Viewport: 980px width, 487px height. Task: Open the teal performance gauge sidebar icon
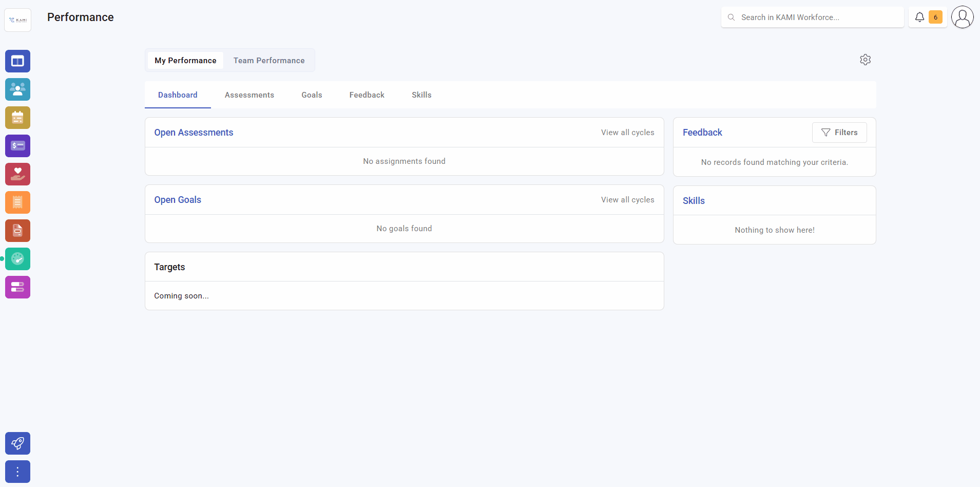click(17, 259)
